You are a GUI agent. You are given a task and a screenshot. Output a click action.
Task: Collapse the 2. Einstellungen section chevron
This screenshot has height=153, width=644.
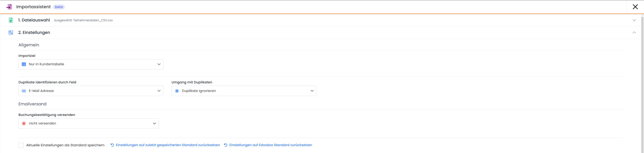pos(634,33)
